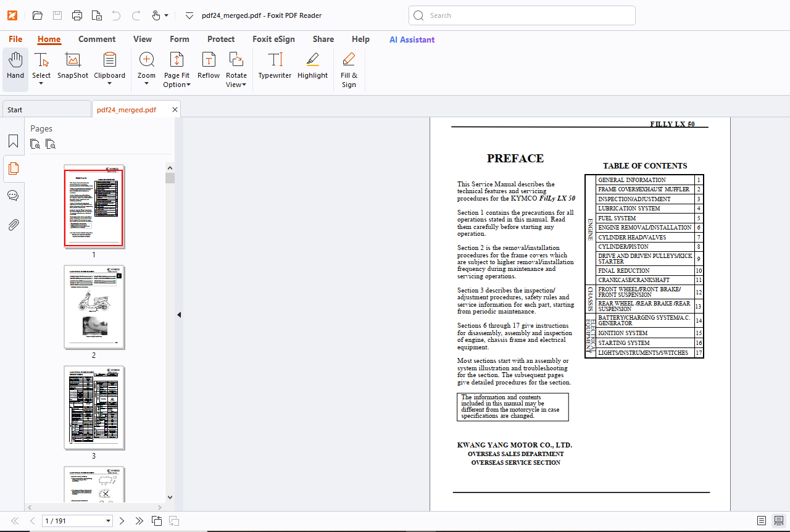This screenshot has width=790, height=532.
Task: Click the thumbnail panel scroll left arrow
Action: 30,507
